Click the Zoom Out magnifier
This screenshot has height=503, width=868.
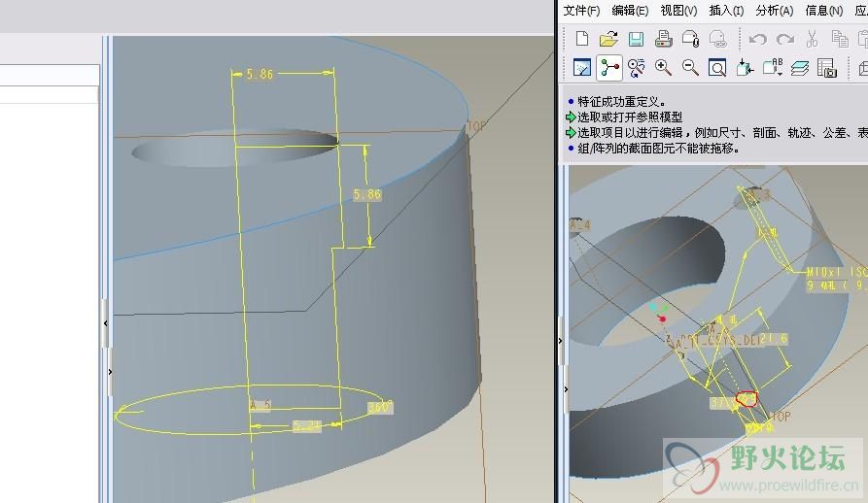[x=690, y=68]
